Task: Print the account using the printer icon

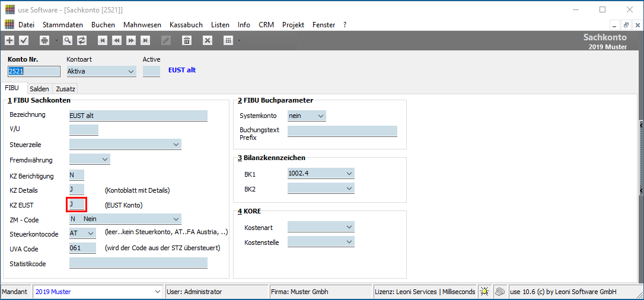Action: pyautogui.click(x=44, y=40)
